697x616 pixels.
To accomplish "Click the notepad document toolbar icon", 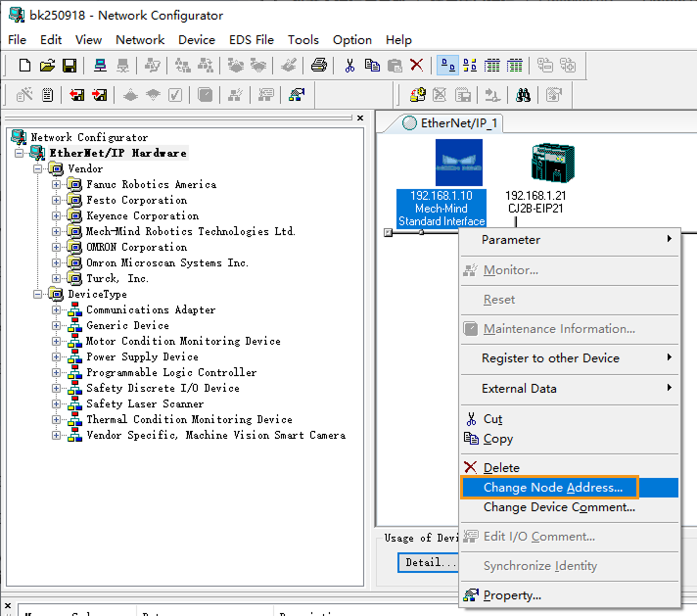I will pos(47,95).
